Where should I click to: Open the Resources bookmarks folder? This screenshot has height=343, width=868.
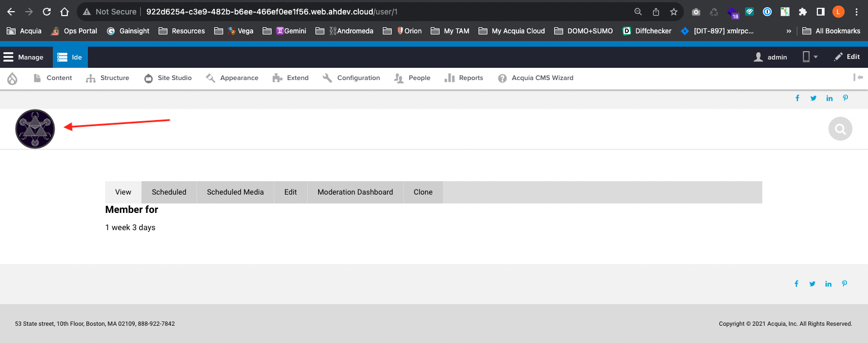(182, 31)
